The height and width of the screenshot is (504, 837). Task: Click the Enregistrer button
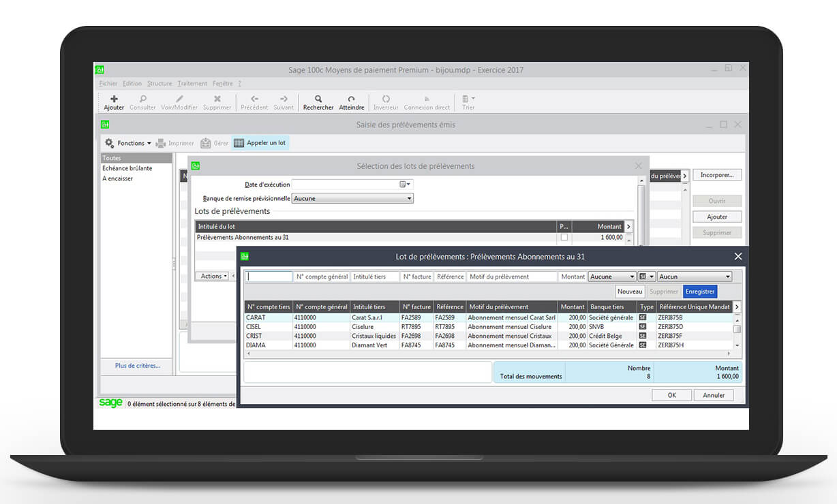click(x=700, y=292)
